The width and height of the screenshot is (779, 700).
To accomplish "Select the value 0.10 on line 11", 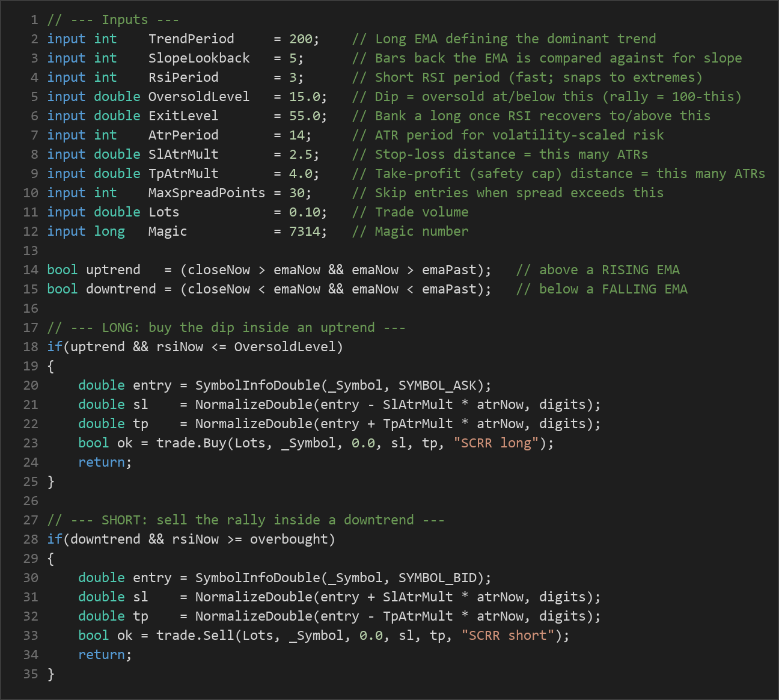I will tap(305, 212).
